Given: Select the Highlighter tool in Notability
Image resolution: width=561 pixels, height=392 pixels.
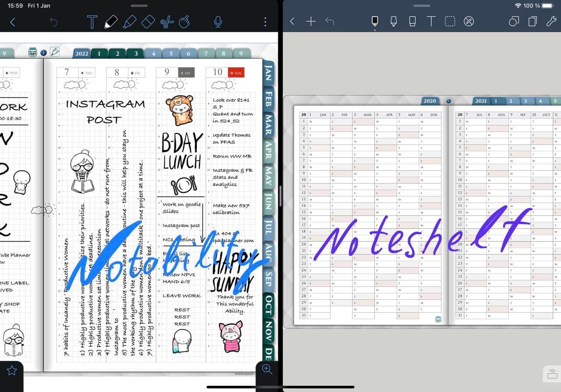Looking at the screenshot, I should [129, 22].
